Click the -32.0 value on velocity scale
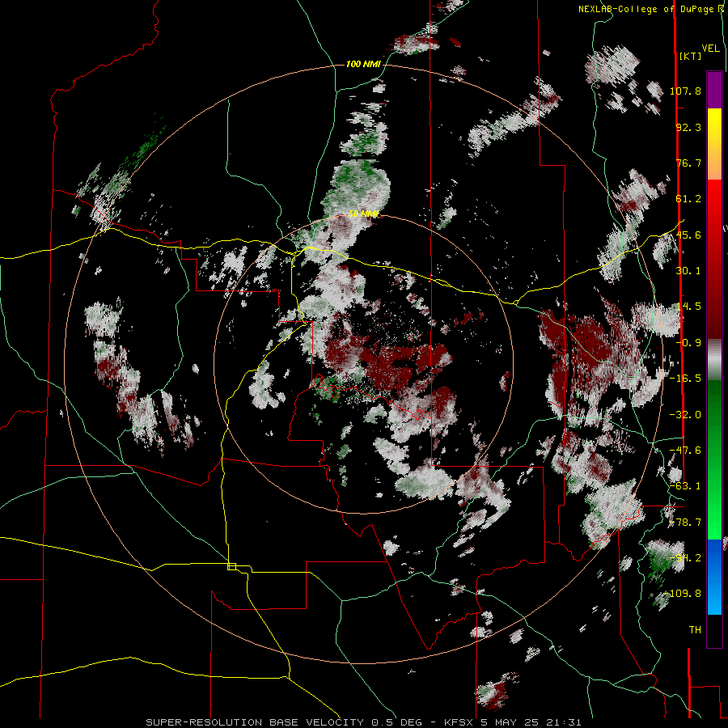Image resolution: width=728 pixels, height=728 pixels. [685, 415]
